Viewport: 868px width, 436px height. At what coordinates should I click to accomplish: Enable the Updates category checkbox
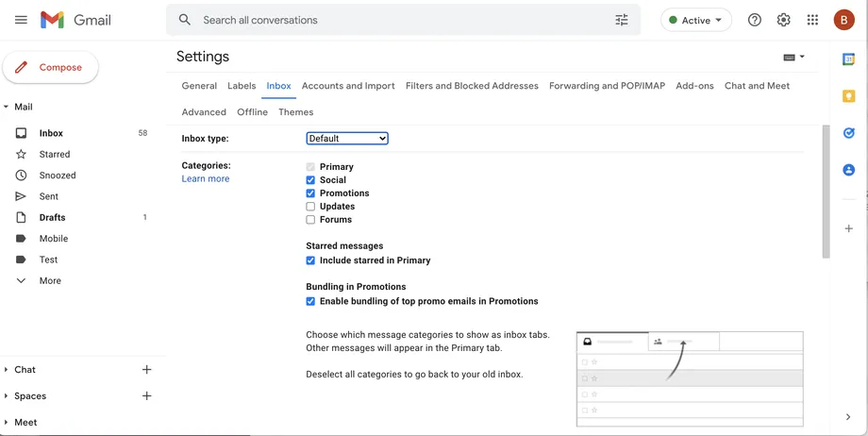(x=310, y=207)
